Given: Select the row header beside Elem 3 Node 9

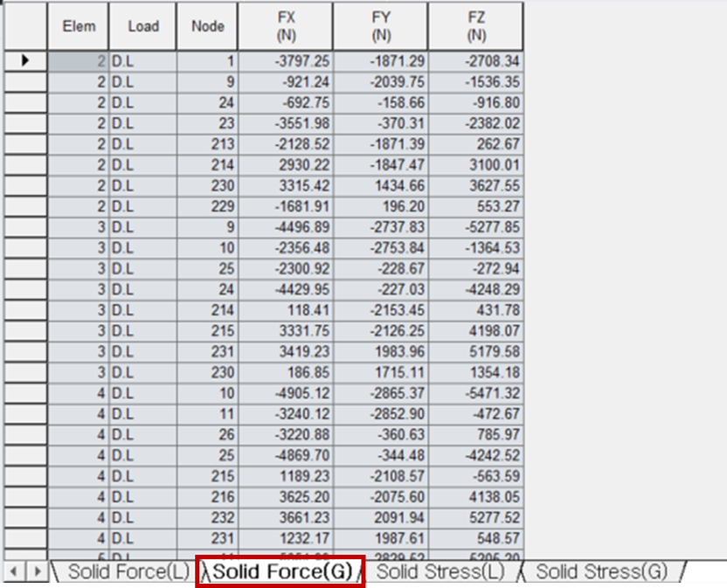Looking at the screenshot, I should click(x=26, y=227).
